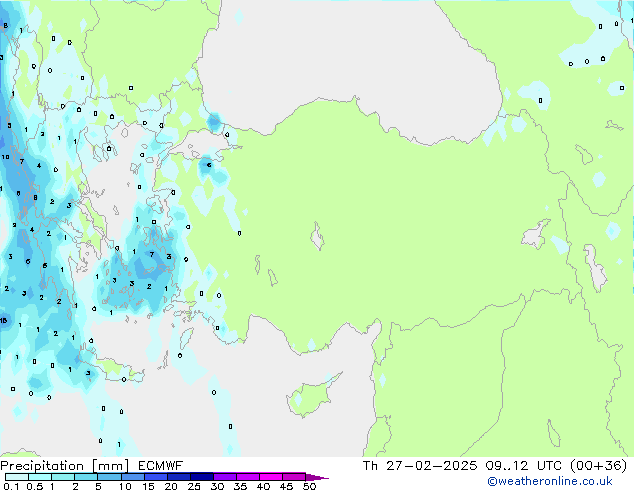Click the 'Precipitation [mm]' title text
Image resolution: width=634 pixels, height=490 pixels.
click(65, 466)
